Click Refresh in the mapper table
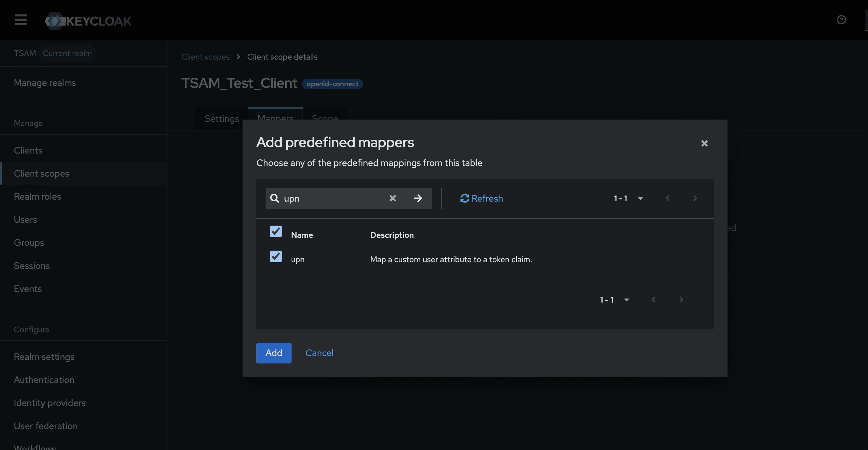868x450 pixels. (481, 198)
